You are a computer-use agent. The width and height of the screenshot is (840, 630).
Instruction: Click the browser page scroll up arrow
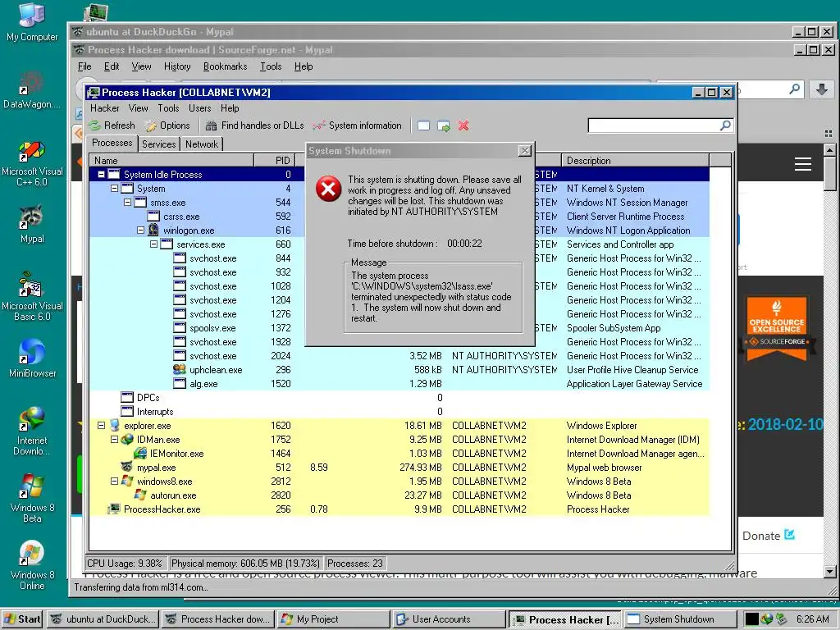829,149
